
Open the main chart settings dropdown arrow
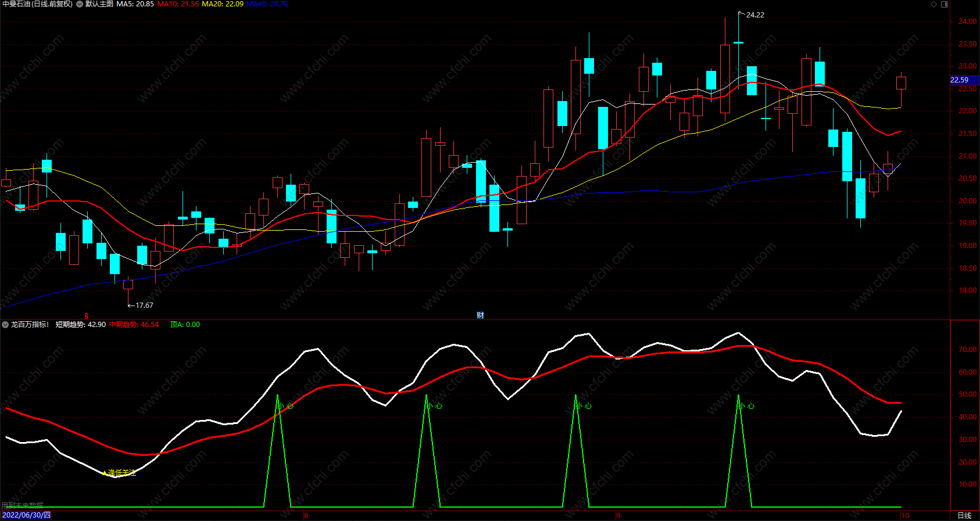[x=80, y=4]
